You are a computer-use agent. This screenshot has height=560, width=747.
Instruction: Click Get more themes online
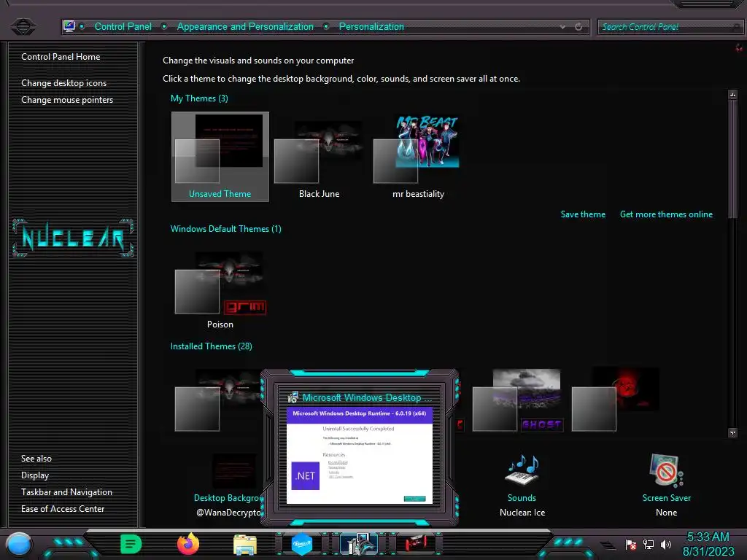click(x=666, y=214)
